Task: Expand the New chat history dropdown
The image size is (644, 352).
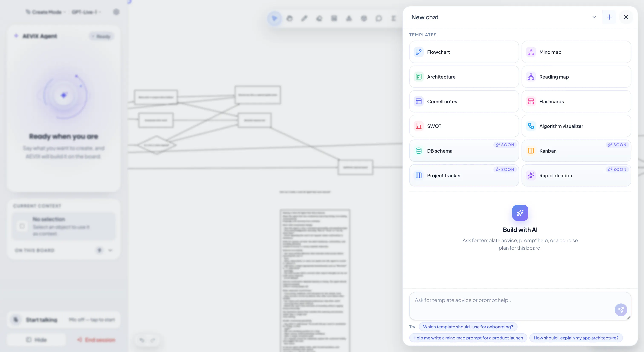Action: 594,17
